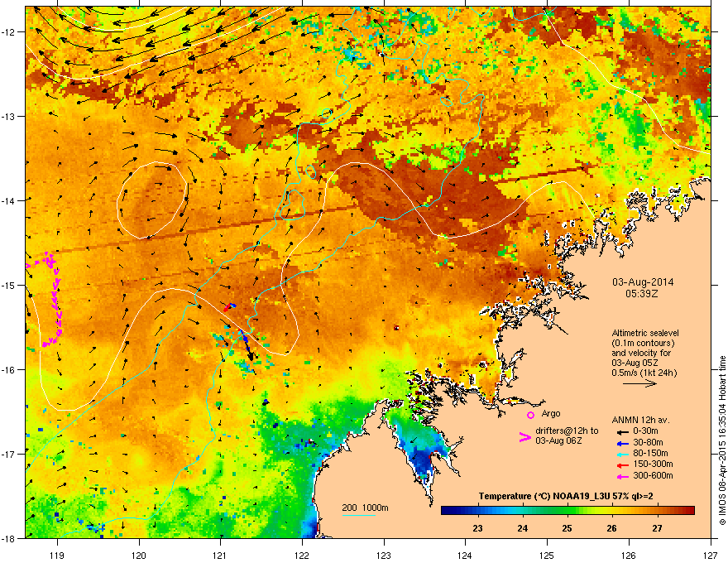Click the temperature color bar
This screenshot has width=728, height=563.
(568, 510)
